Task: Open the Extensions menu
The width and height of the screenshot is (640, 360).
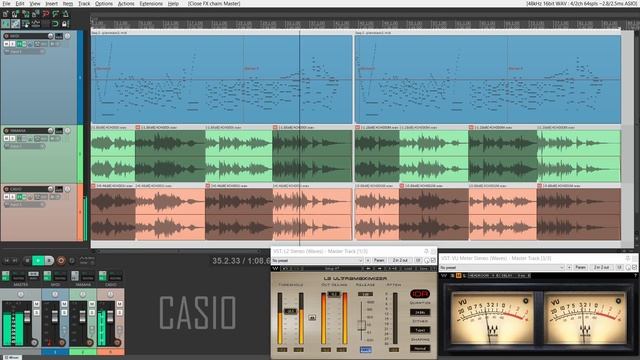Action: (151, 3)
